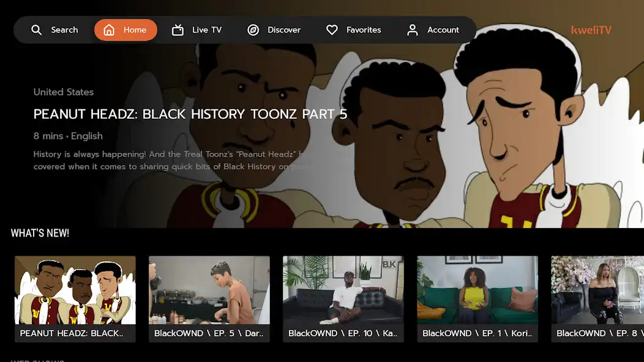Viewport: 644px width, 362px height.
Task: Click the featured description starting 'History is always'
Action: 173,160
